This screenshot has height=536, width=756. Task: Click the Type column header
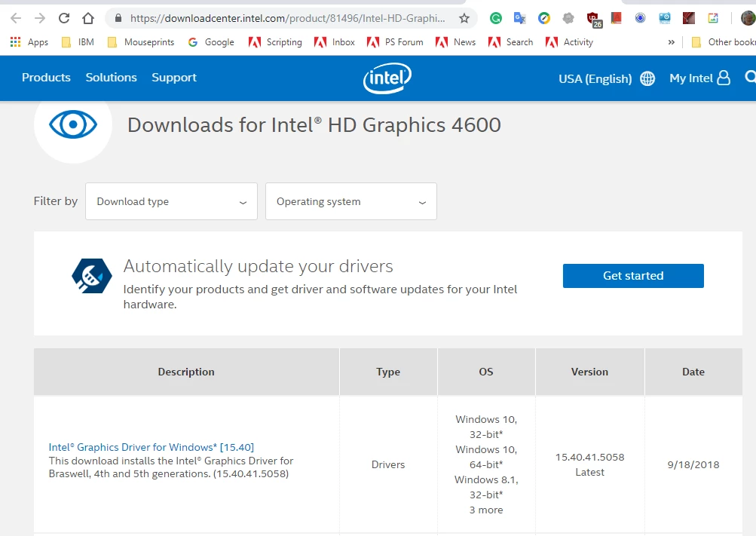pos(388,372)
